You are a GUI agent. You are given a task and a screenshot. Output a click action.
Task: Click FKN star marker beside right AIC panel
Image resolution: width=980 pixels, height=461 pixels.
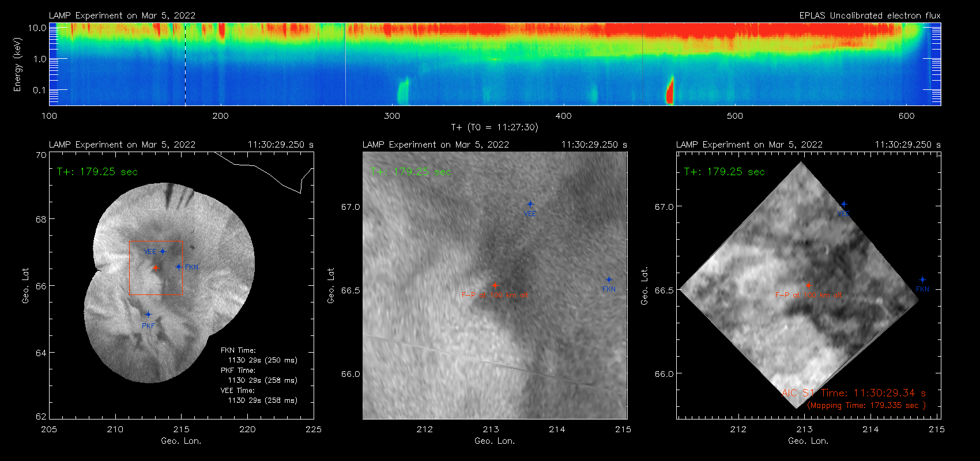[922, 279]
